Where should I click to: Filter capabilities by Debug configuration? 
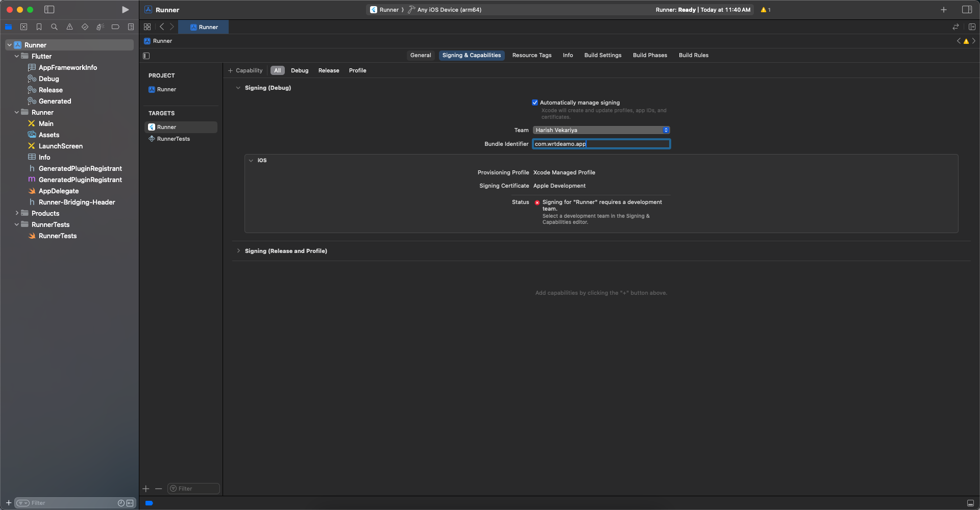[300, 70]
